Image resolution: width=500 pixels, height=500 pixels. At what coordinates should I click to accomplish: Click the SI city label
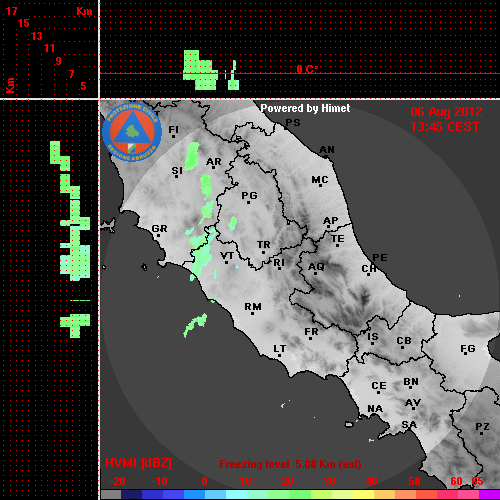[177, 171]
